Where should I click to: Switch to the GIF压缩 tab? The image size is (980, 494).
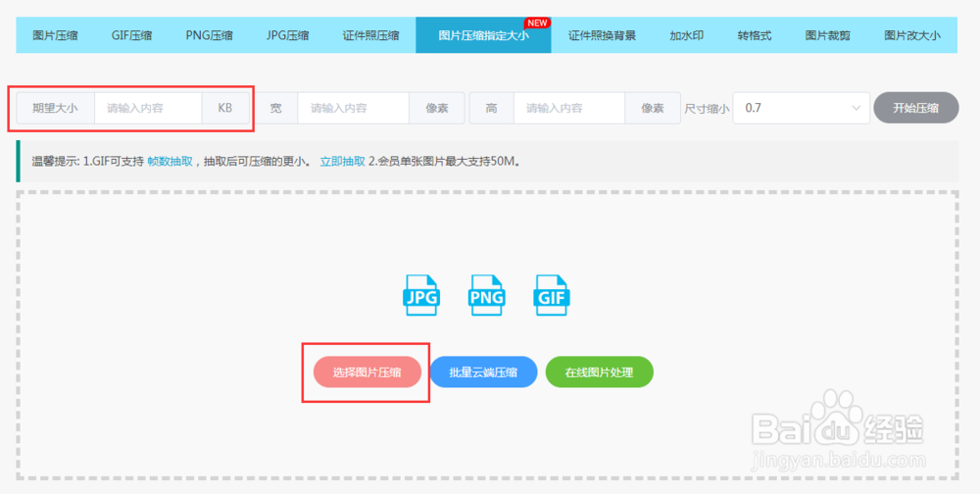coord(131,35)
